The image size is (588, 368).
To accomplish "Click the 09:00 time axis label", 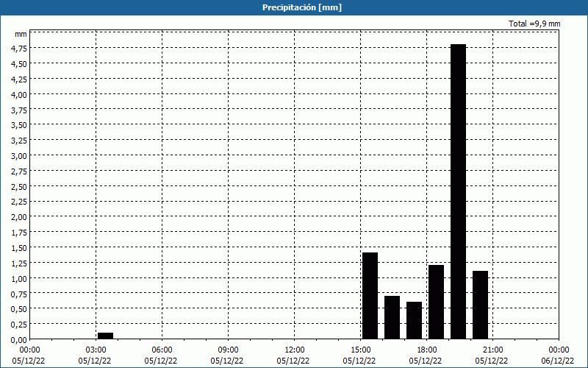I will tap(228, 350).
